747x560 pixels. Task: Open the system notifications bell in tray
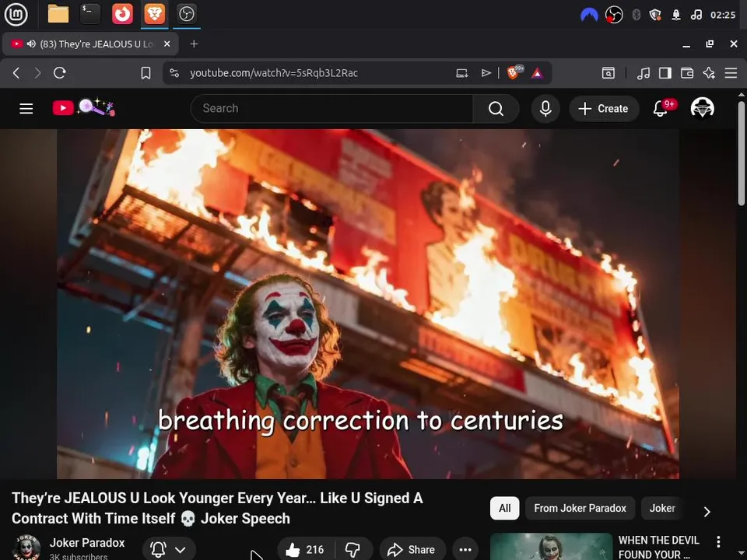click(676, 15)
